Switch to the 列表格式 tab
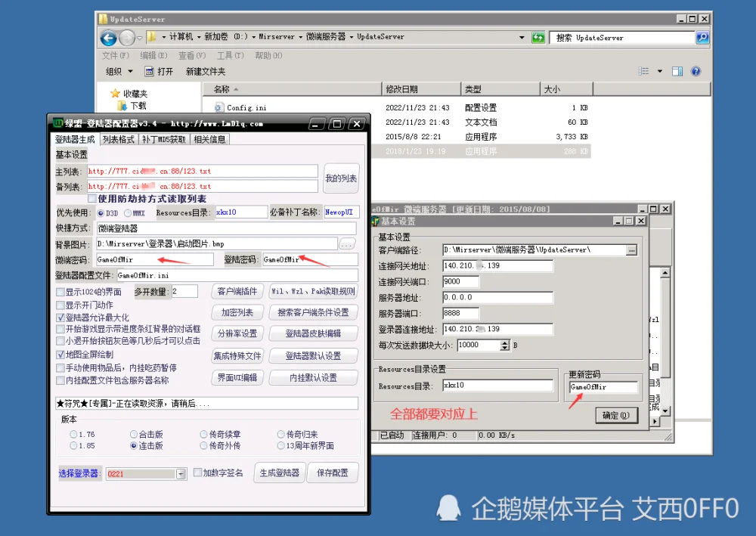Viewport: 756px width, 536px height. (x=118, y=139)
